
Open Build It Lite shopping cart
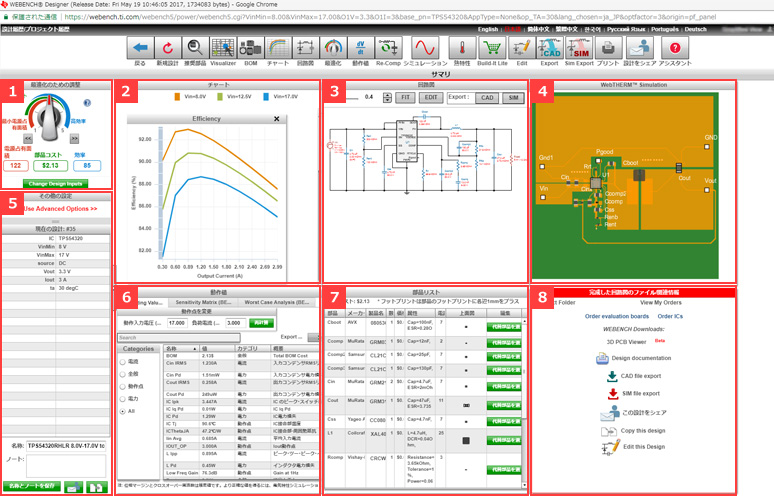[x=492, y=48]
